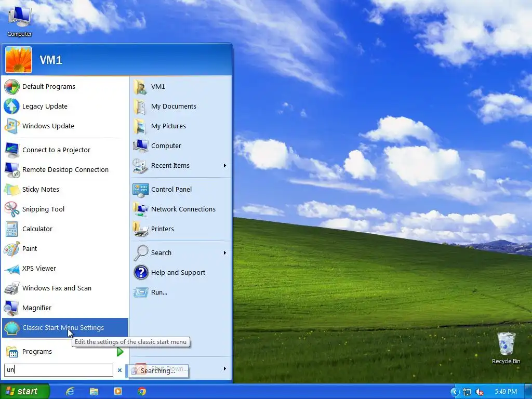Viewport: 532px width, 399px height.
Task: Click the Searching... indicator
Action: [x=158, y=371]
